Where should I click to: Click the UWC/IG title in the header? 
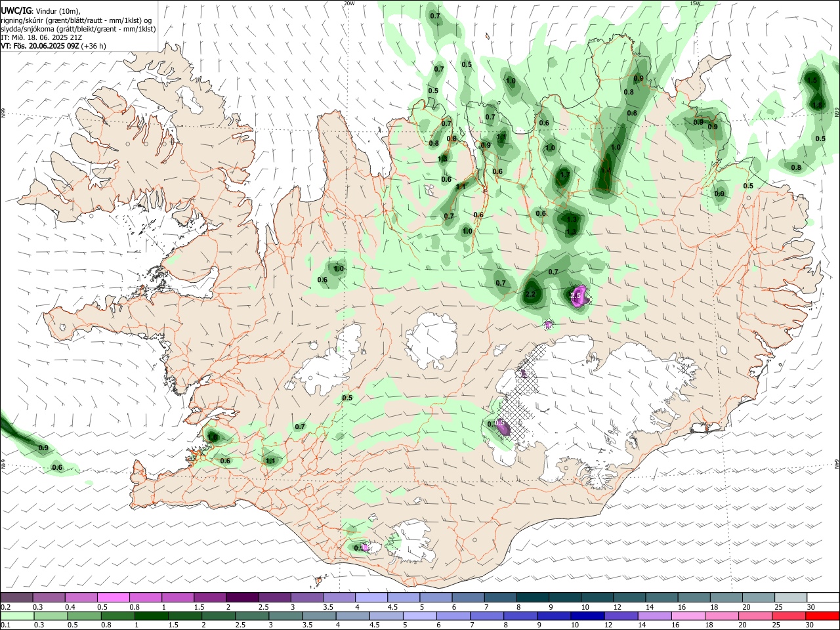[15, 11]
